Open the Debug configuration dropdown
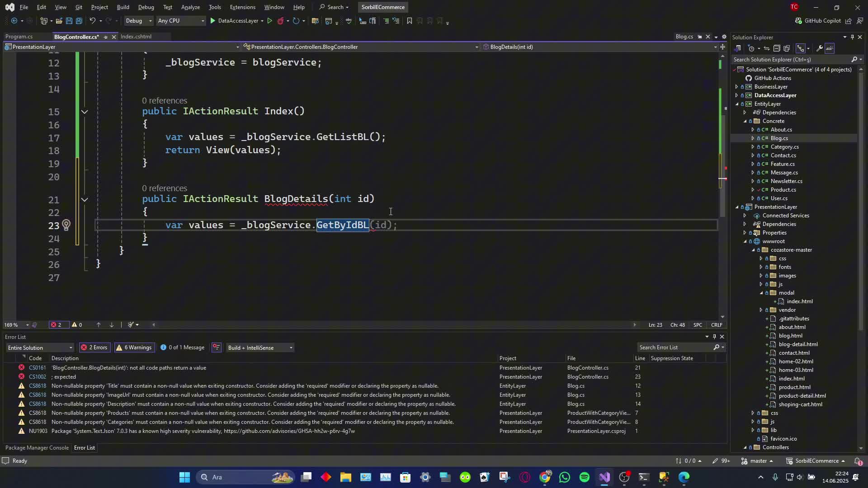Image resolution: width=868 pixels, height=488 pixels. (138, 21)
